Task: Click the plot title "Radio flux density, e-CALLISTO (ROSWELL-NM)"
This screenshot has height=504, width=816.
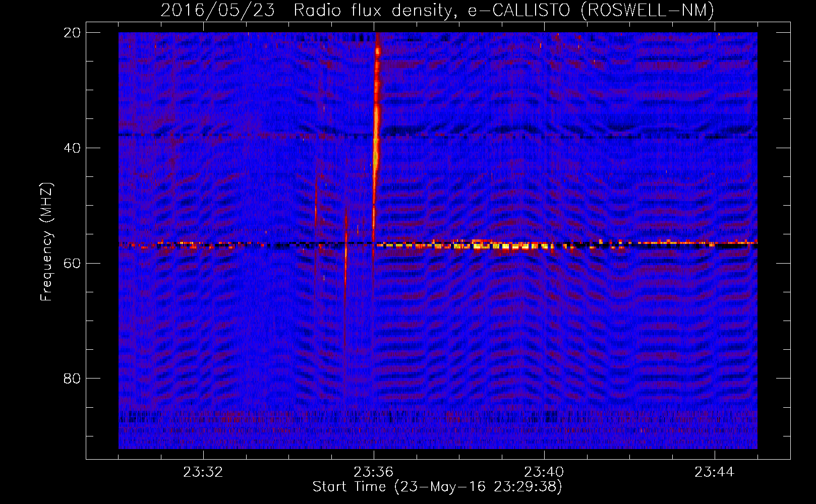Action: pos(504,10)
